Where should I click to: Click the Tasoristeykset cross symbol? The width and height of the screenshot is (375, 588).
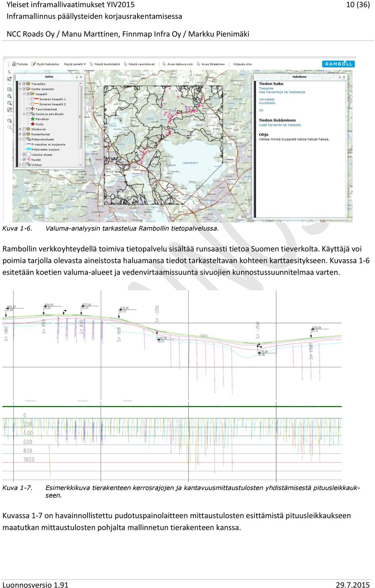[x=32, y=109]
